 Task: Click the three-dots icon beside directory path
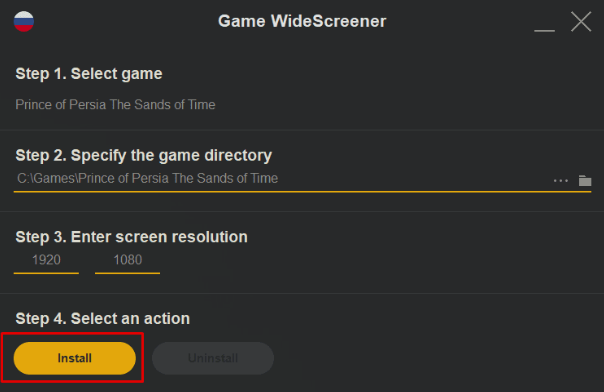pos(560,181)
